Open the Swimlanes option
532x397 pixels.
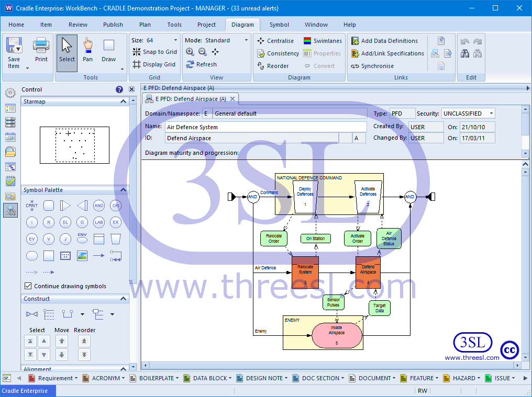(x=323, y=41)
